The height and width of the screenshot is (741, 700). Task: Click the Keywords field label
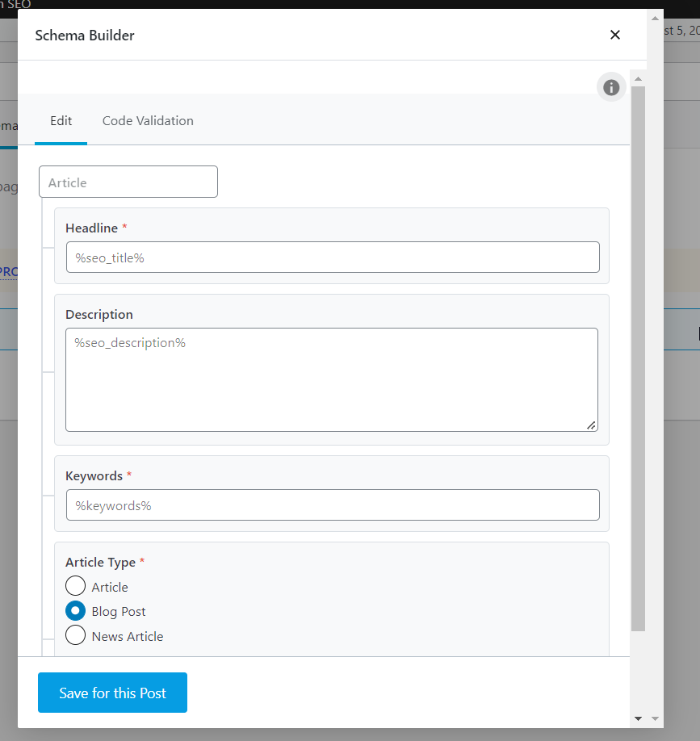tap(94, 476)
